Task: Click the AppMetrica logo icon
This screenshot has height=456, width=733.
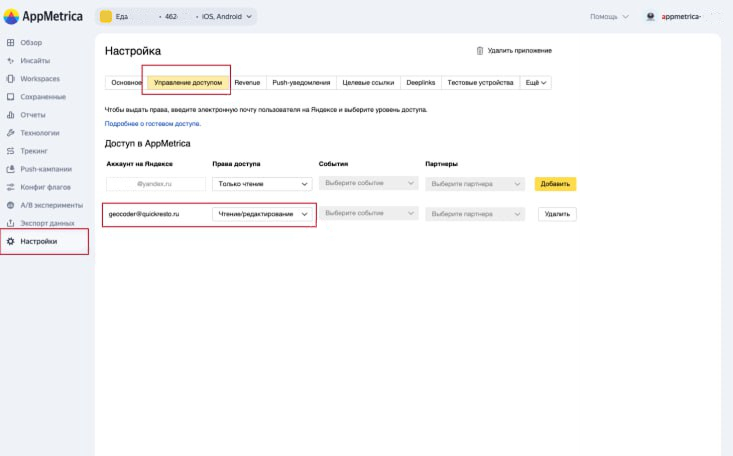Action: pyautogui.click(x=13, y=16)
